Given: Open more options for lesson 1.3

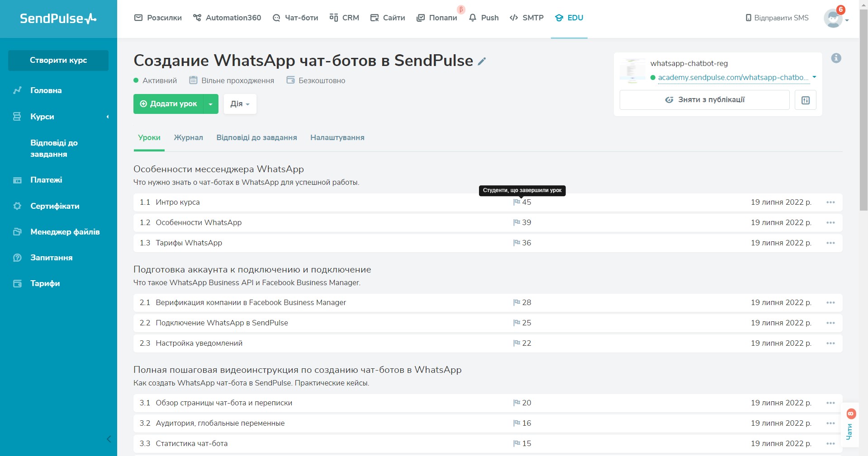Looking at the screenshot, I should (830, 243).
